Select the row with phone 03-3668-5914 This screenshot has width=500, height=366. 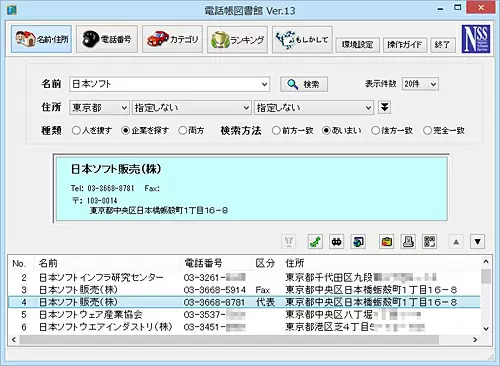tap(244, 290)
